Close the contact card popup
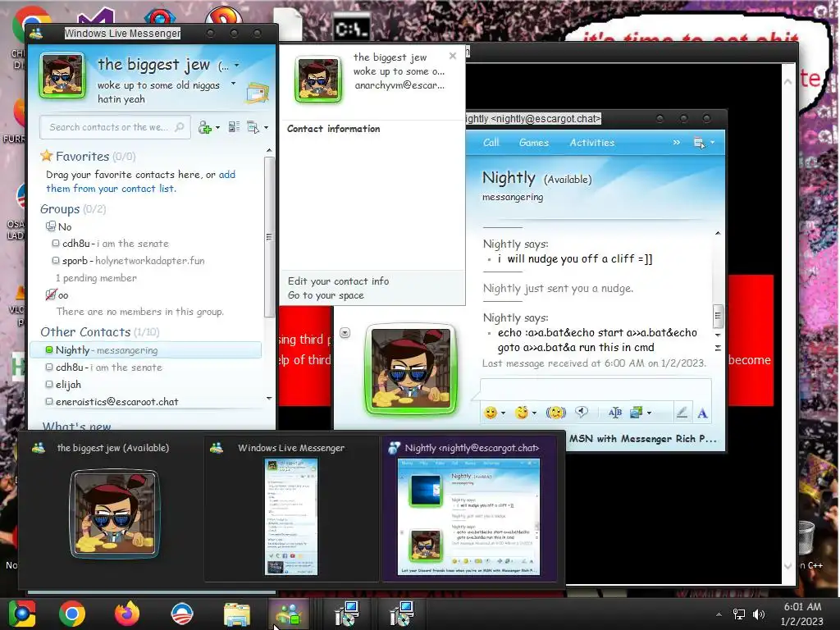 pyautogui.click(x=453, y=56)
